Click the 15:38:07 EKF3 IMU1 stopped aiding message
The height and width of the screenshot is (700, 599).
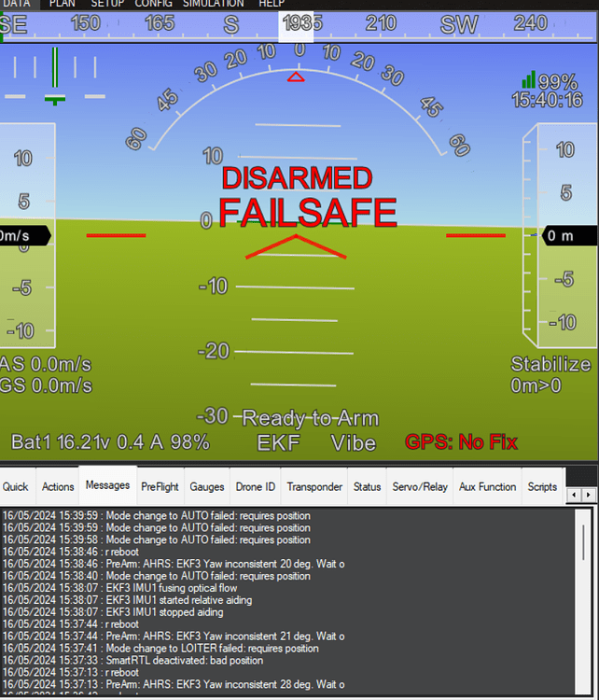click(x=113, y=612)
